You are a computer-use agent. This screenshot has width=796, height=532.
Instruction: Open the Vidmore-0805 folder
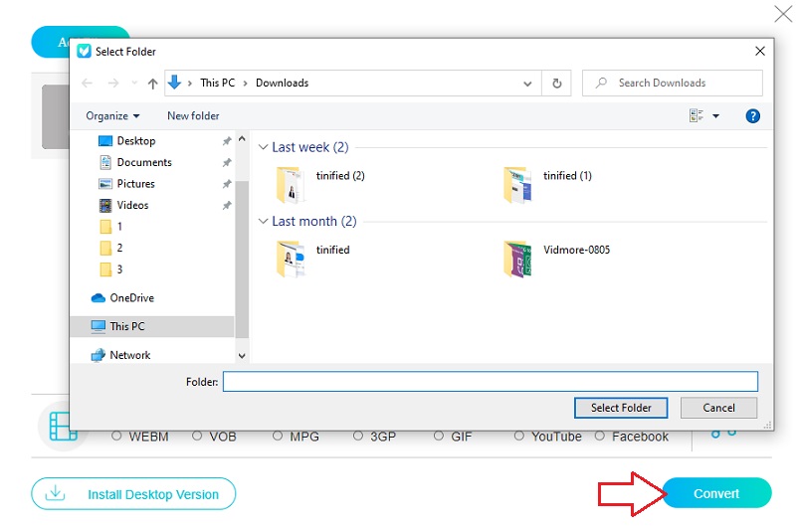[x=517, y=259]
